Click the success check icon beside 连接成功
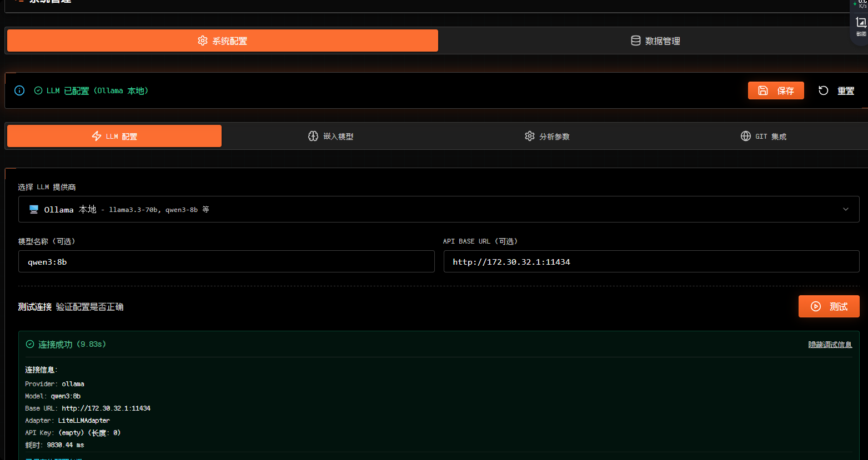Viewport: 868px width, 460px height. (30, 344)
